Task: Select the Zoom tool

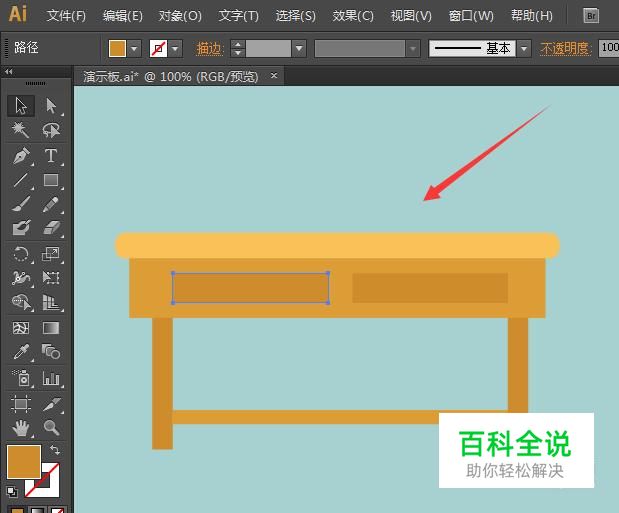Action: coord(51,428)
